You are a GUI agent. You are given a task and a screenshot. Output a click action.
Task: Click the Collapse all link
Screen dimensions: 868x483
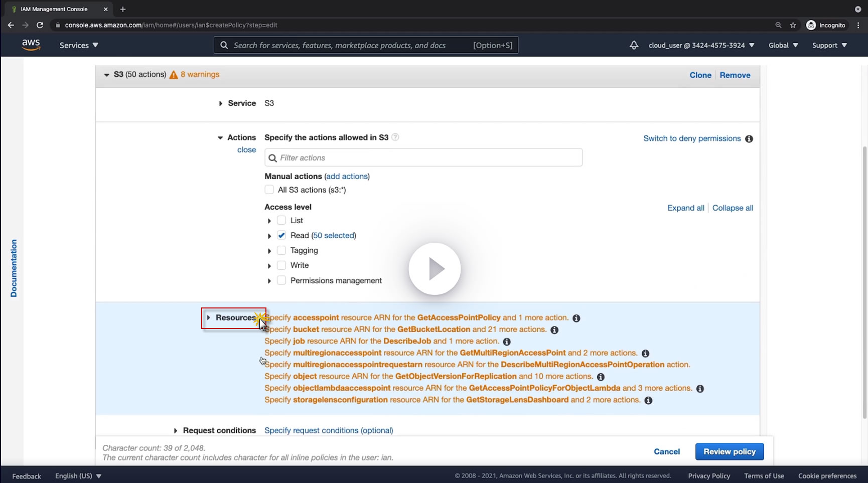(x=733, y=208)
